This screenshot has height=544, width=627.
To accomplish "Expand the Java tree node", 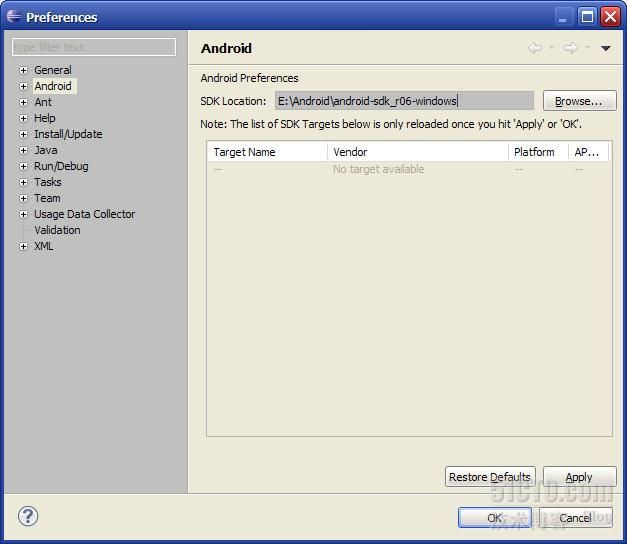I will tap(24, 150).
